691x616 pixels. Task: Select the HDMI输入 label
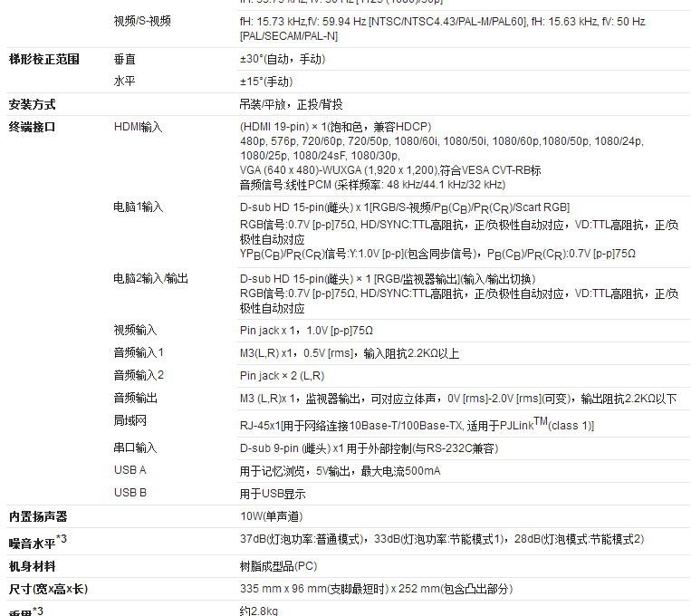[139, 127]
